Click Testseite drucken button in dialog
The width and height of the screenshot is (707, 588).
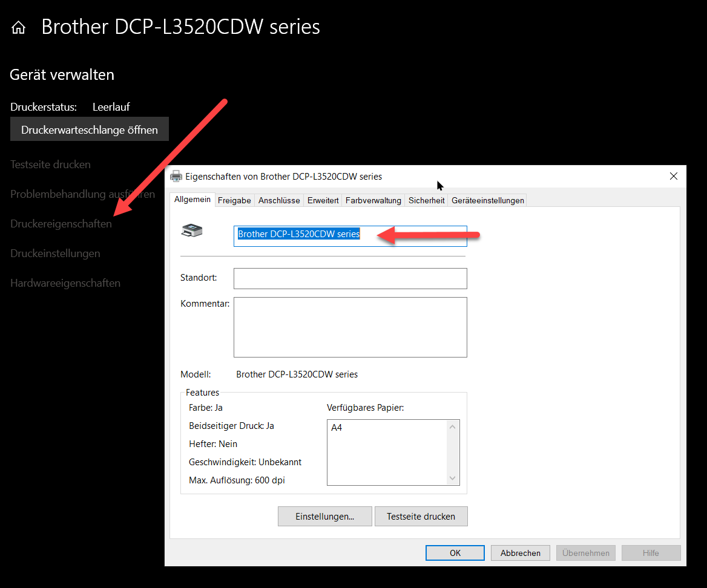(x=421, y=517)
